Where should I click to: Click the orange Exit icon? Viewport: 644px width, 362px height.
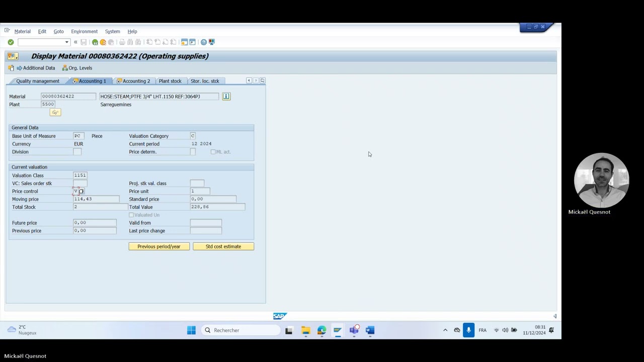[103, 42]
